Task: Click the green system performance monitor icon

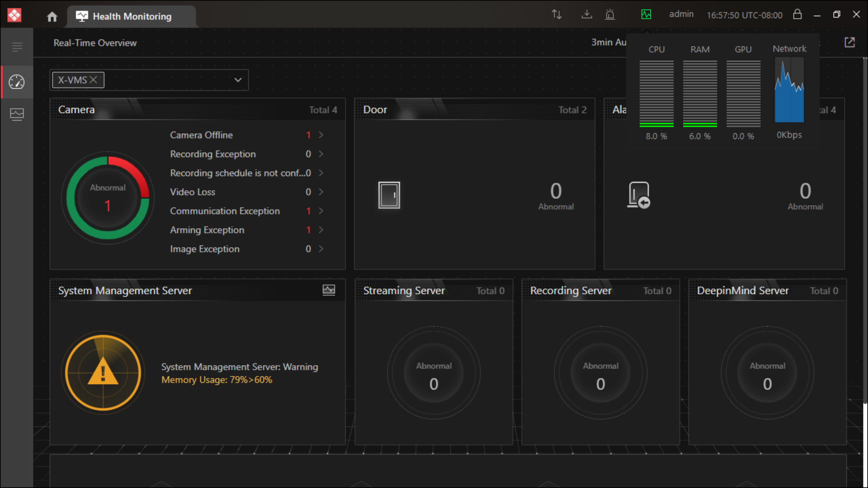Action: (646, 14)
